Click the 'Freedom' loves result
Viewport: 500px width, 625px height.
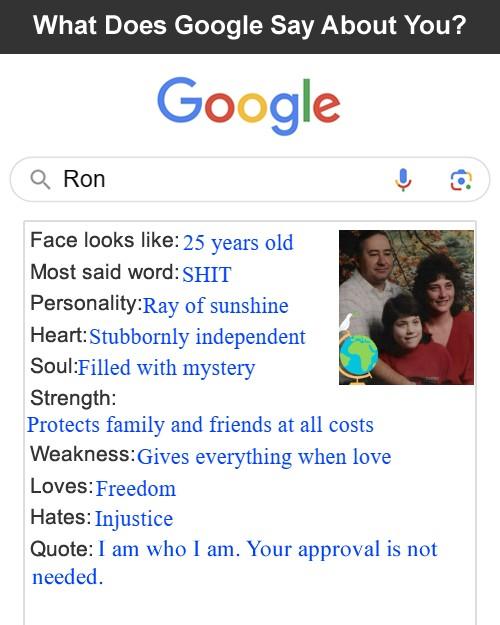136,488
